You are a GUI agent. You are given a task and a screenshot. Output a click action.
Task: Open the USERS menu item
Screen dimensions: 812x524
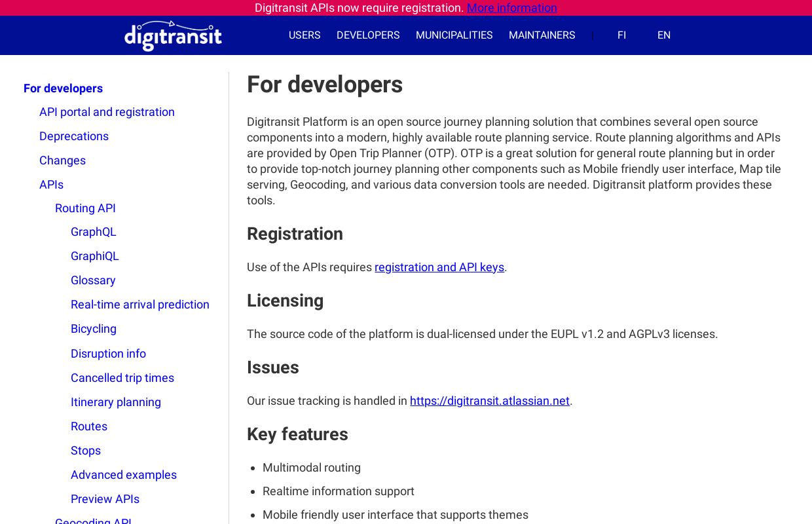[304, 35]
